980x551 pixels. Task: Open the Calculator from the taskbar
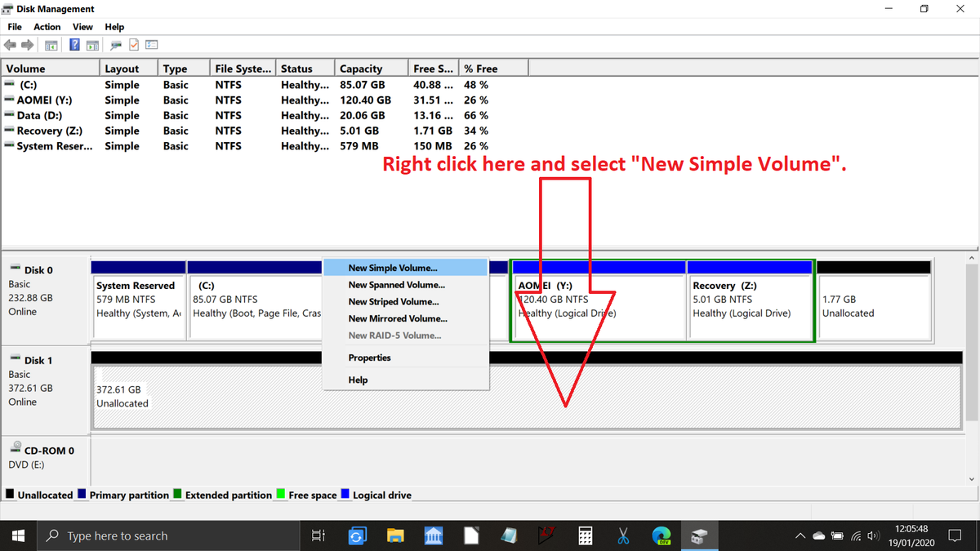[585, 536]
